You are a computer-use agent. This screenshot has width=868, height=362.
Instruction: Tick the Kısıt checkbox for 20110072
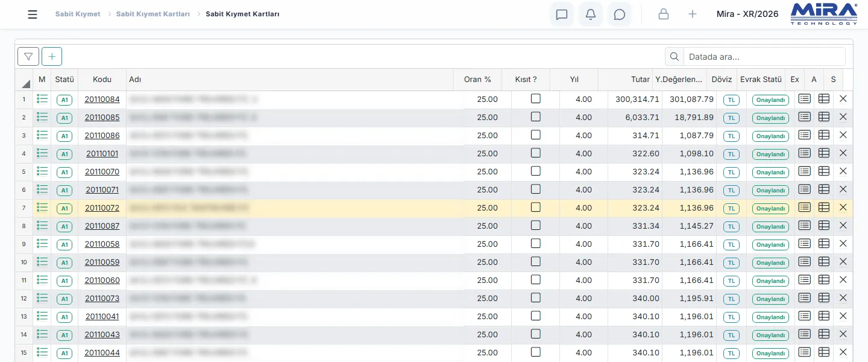[x=535, y=208]
